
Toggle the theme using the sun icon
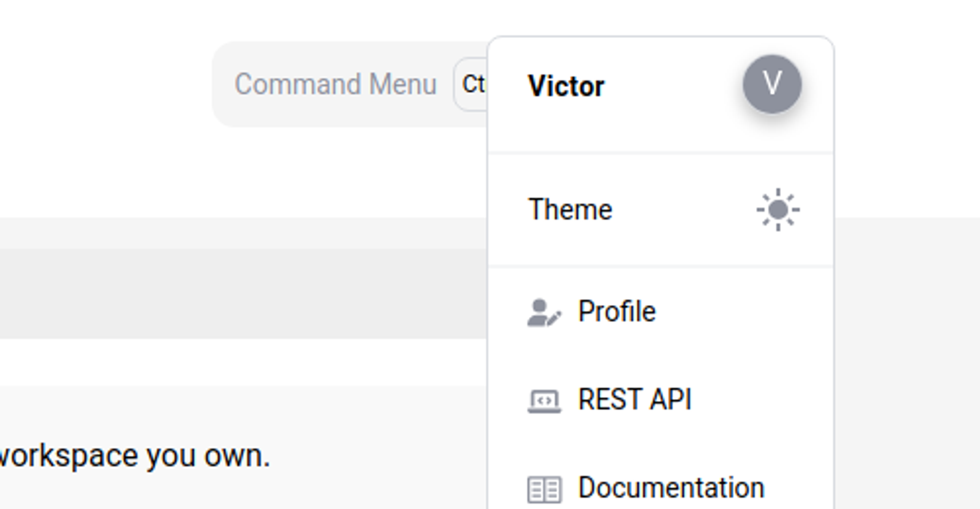pos(778,209)
